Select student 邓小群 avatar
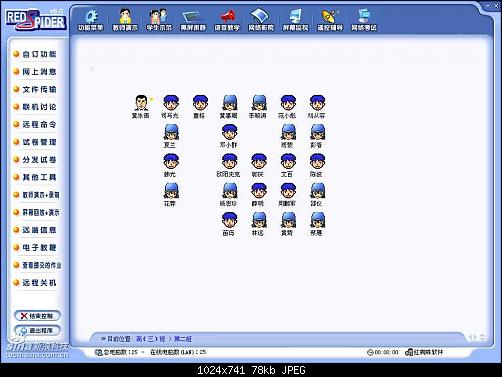502x377 pixels. click(229, 132)
